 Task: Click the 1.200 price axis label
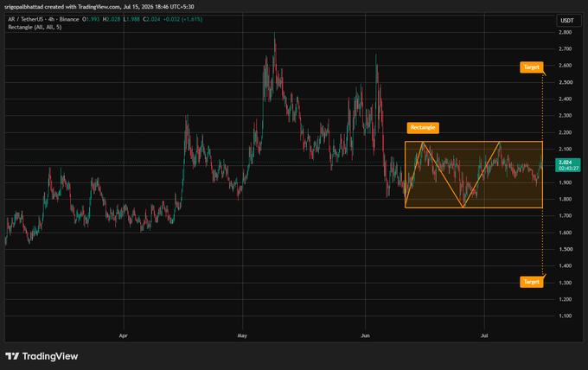pos(566,299)
